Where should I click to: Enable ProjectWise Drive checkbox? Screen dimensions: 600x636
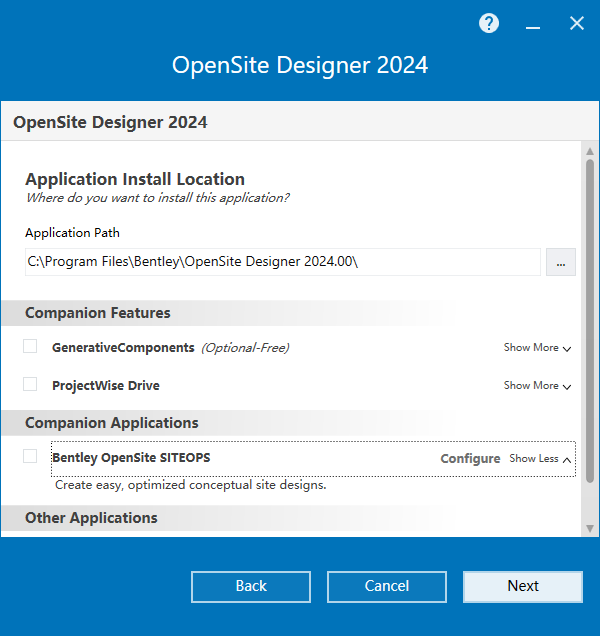[x=30, y=384]
